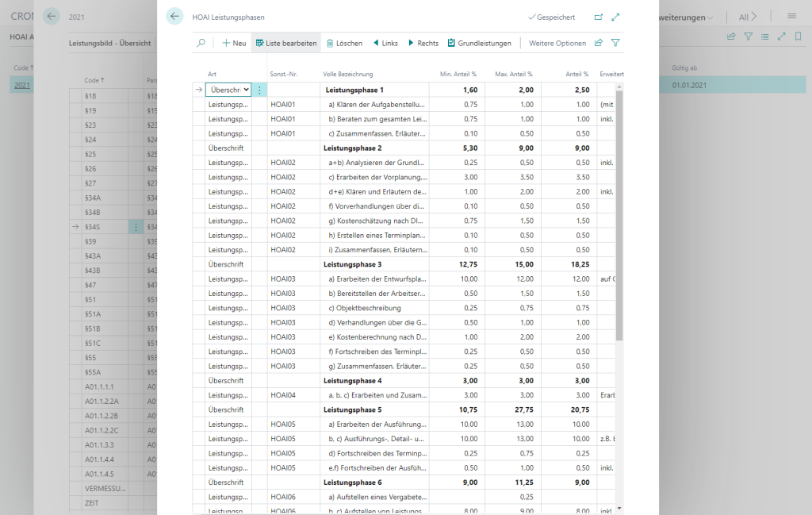Create a new entry with Neu
The image size is (812, 515).
pyautogui.click(x=234, y=43)
